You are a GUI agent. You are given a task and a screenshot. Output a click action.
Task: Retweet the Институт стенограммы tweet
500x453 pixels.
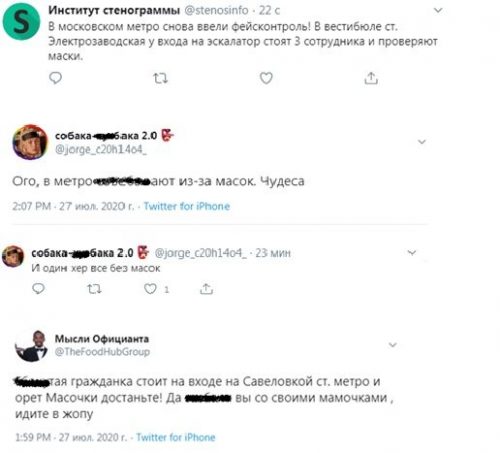pyautogui.click(x=160, y=79)
